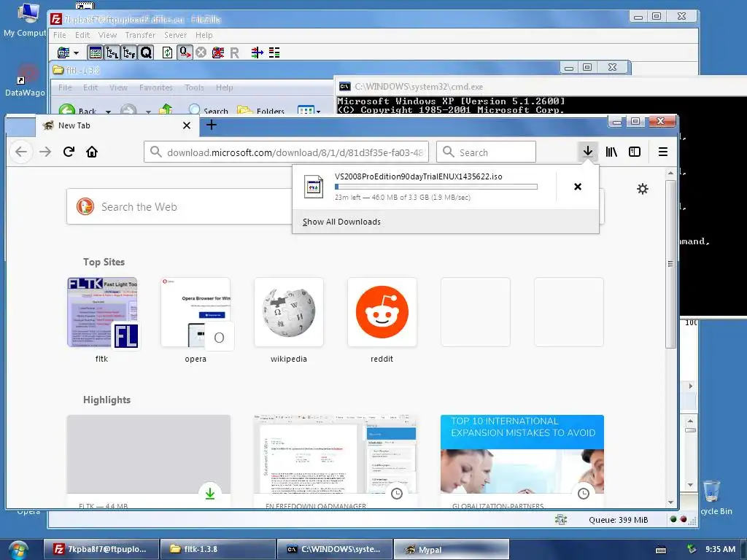Toggle directory comparison icon in FileZilla
This screenshot has width=747, height=560.
point(274,52)
